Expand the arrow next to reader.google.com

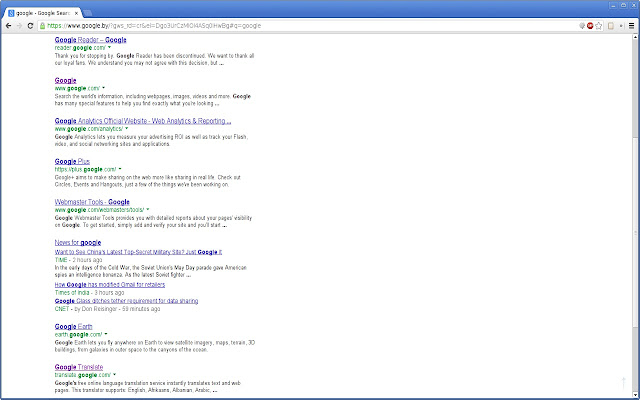109,47
